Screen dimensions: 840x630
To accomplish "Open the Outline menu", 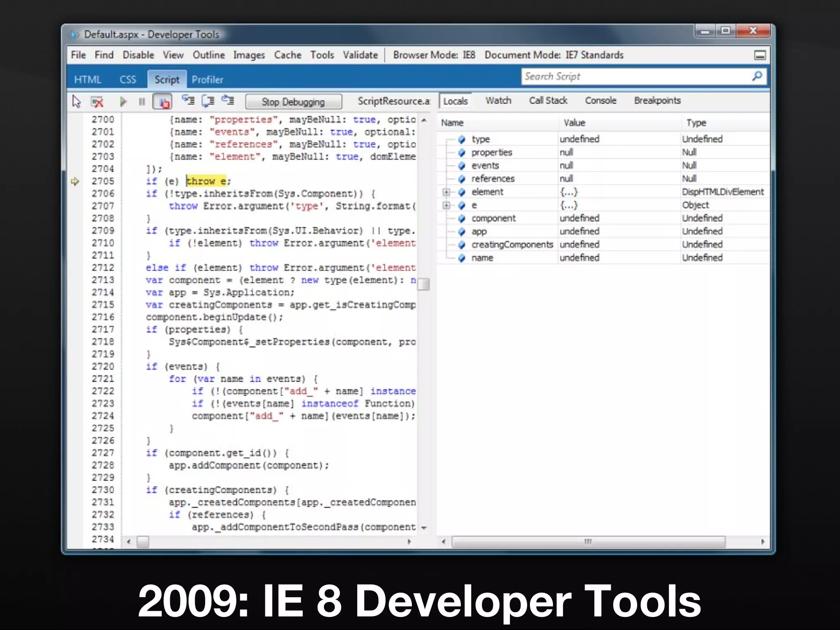I will pos(209,55).
